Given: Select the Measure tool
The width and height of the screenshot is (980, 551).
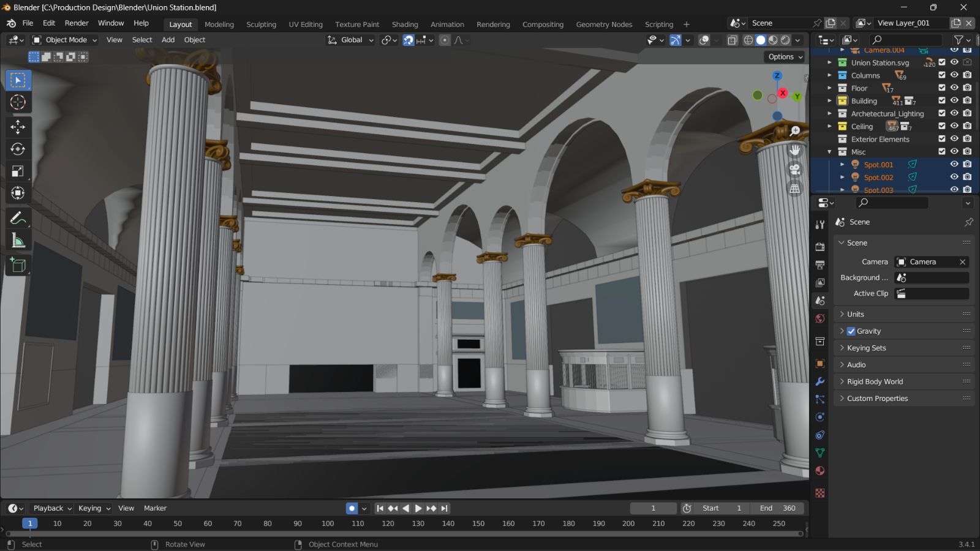Looking at the screenshot, I should [x=18, y=241].
